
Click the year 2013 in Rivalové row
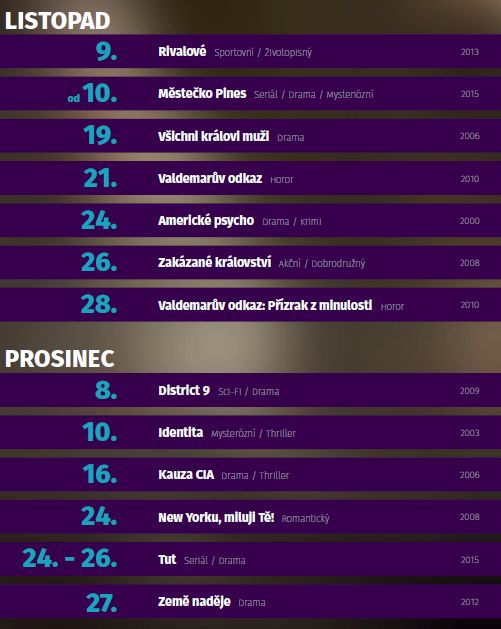pos(470,52)
